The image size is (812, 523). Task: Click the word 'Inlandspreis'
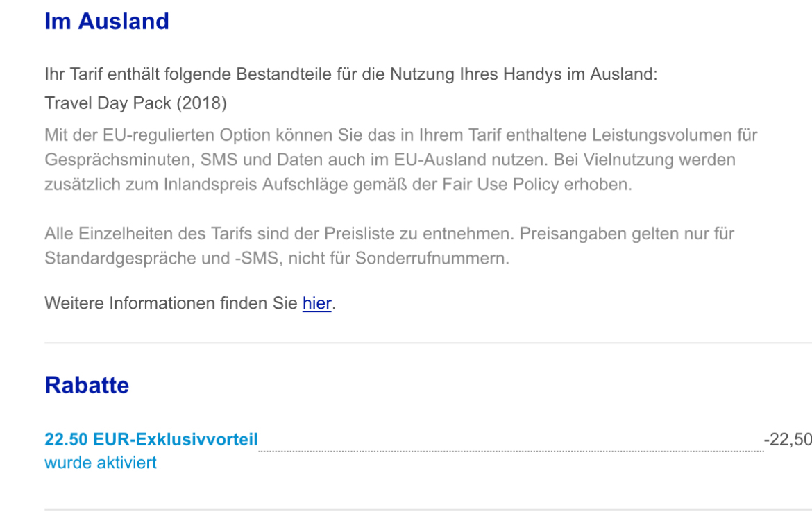[x=210, y=184]
